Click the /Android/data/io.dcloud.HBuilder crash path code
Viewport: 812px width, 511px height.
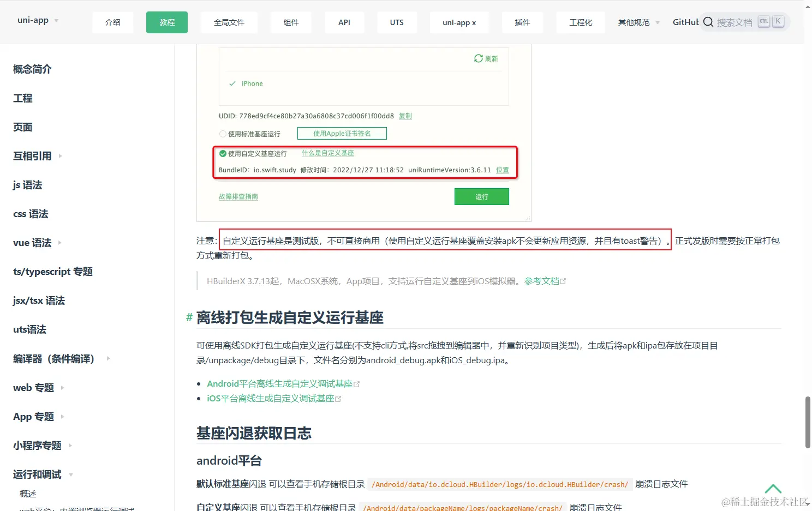point(500,484)
